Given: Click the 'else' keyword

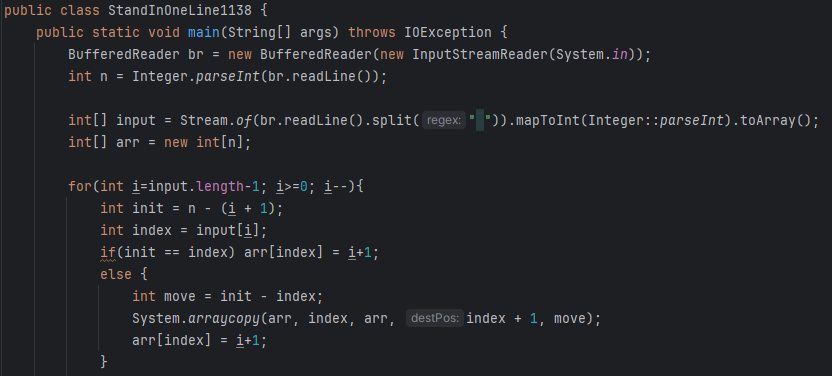Looking at the screenshot, I should point(116,275).
